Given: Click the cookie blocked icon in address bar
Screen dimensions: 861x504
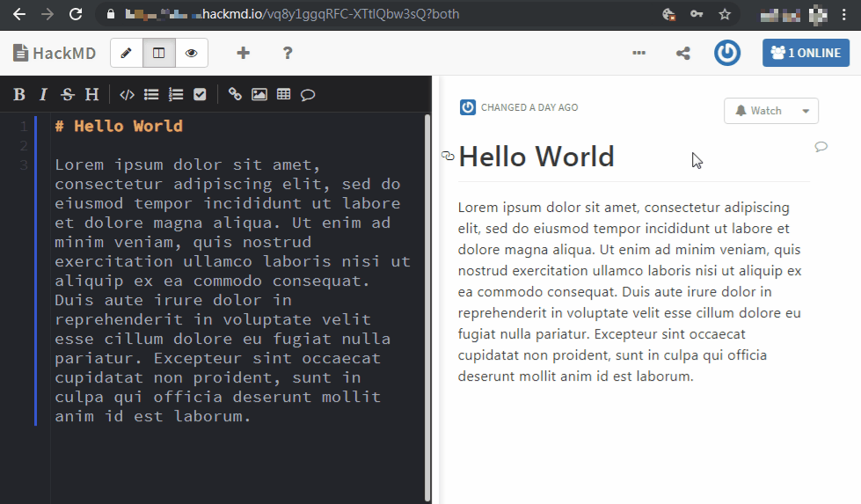Looking at the screenshot, I should (x=668, y=14).
